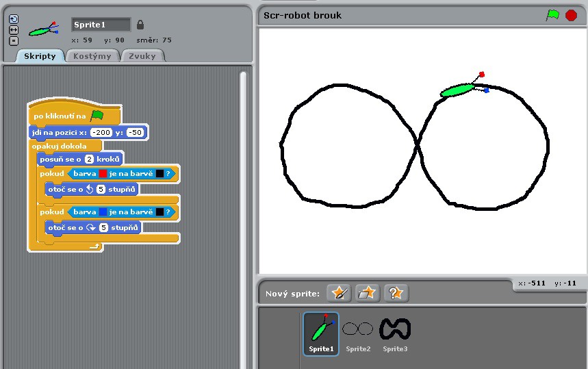Paint a new sprite with the brush-star icon
The height and width of the screenshot is (369, 588).
coord(338,293)
